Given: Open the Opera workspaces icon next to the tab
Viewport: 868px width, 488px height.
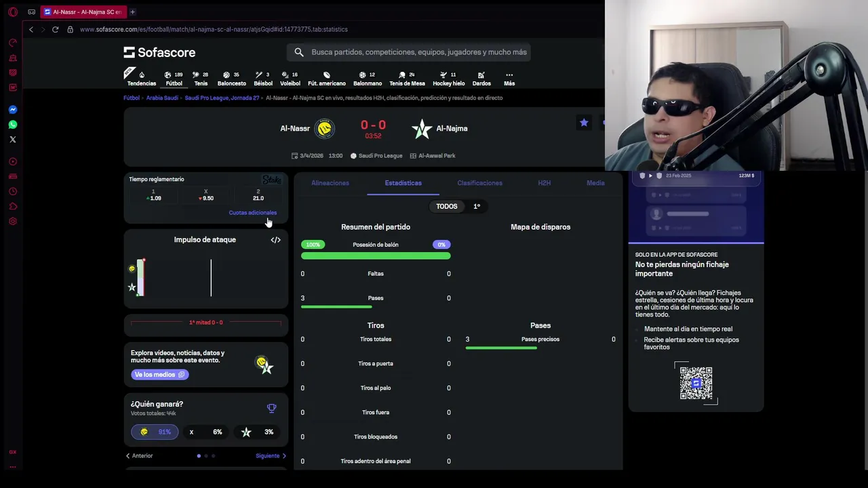Looking at the screenshot, I should [31, 12].
